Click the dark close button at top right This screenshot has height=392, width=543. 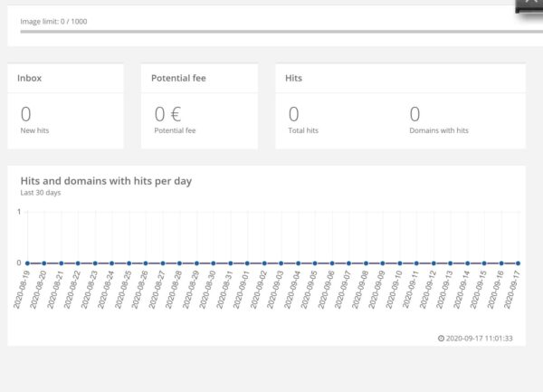[x=529, y=5]
